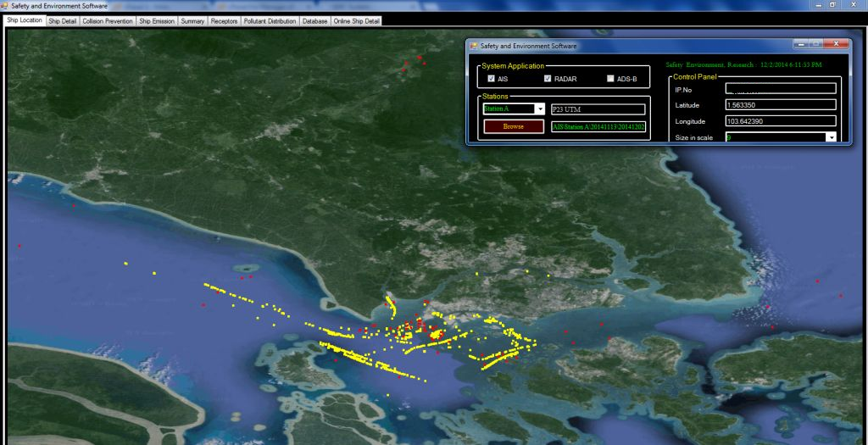
Task: Click the Latitude field showing 1.563350
Action: (781, 105)
